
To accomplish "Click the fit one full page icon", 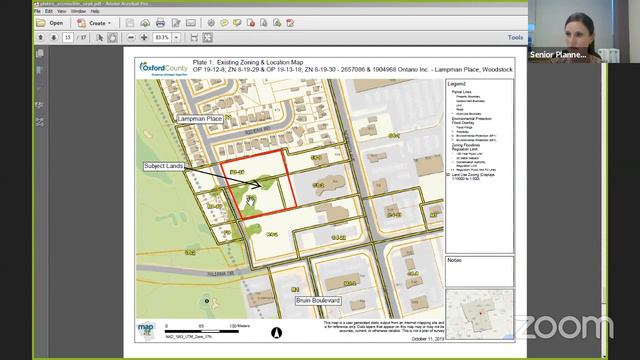I will coord(207,38).
